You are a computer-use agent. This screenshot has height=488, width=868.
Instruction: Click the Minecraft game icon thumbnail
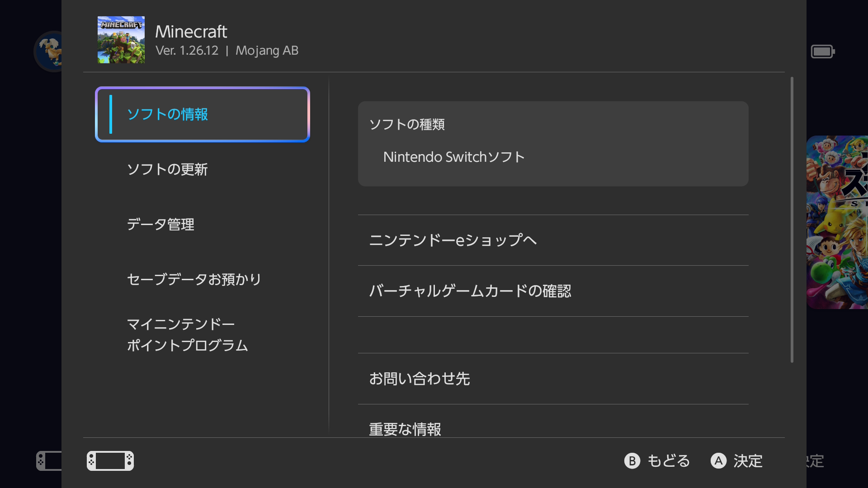(x=121, y=40)
